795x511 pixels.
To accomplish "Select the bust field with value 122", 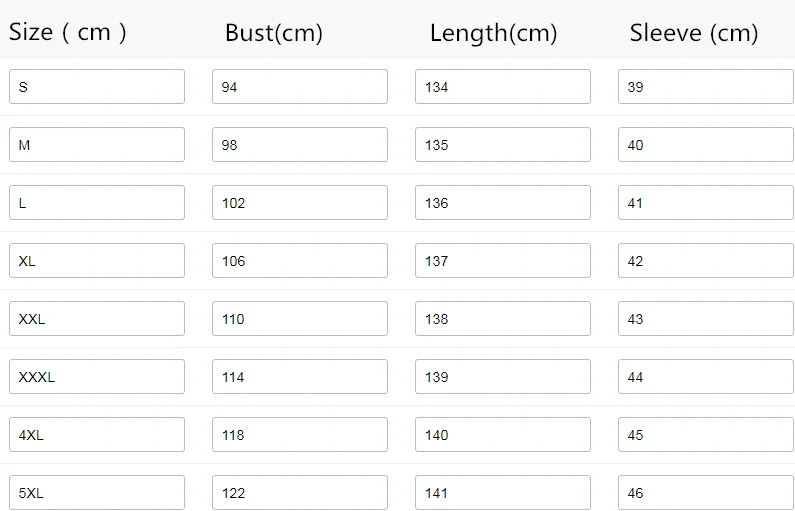I will coord(300,492).
